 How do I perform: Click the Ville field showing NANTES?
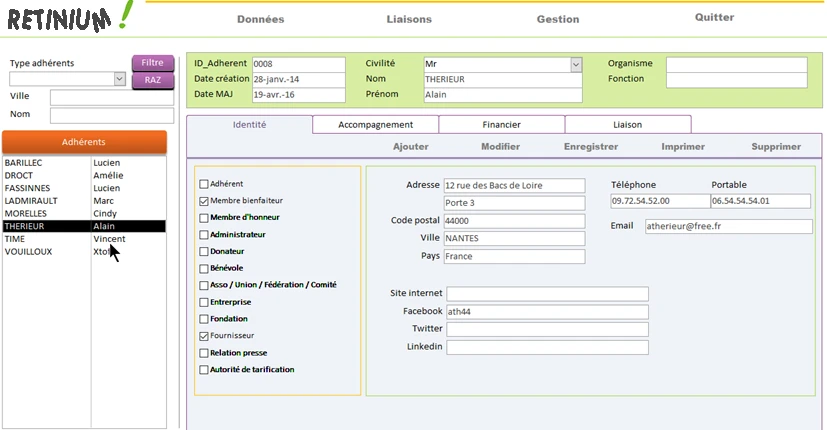[x=514, y=238]
